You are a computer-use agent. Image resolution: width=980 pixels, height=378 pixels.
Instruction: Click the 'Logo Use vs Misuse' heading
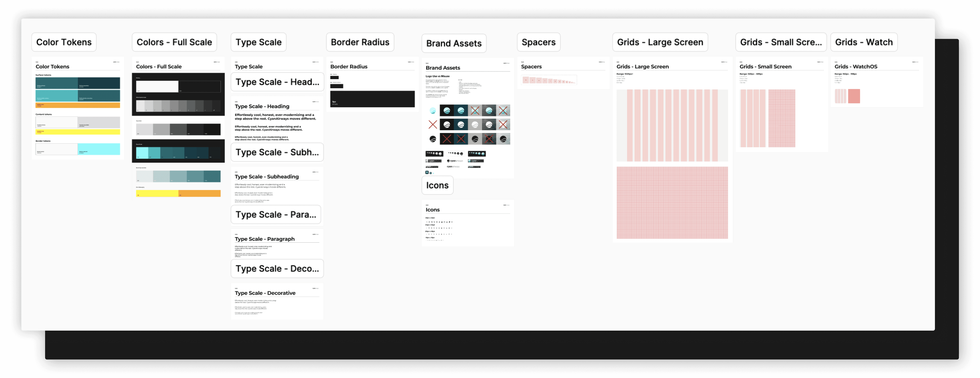pos(438,76)
